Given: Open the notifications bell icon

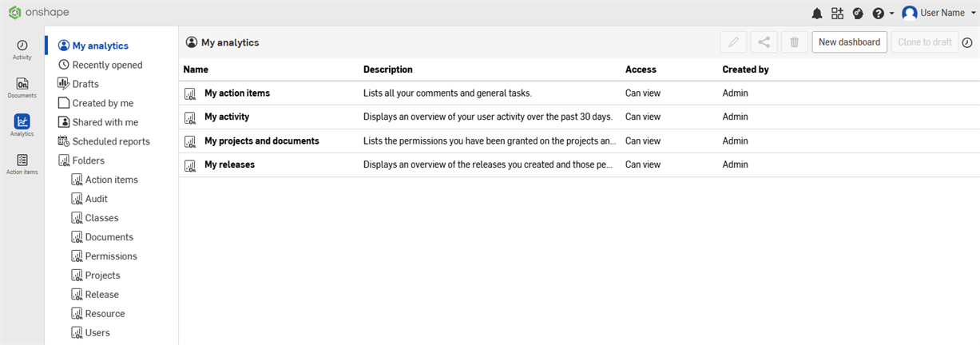Looking at the screenshot, I should pyautogui.click(x=816, y=14).
